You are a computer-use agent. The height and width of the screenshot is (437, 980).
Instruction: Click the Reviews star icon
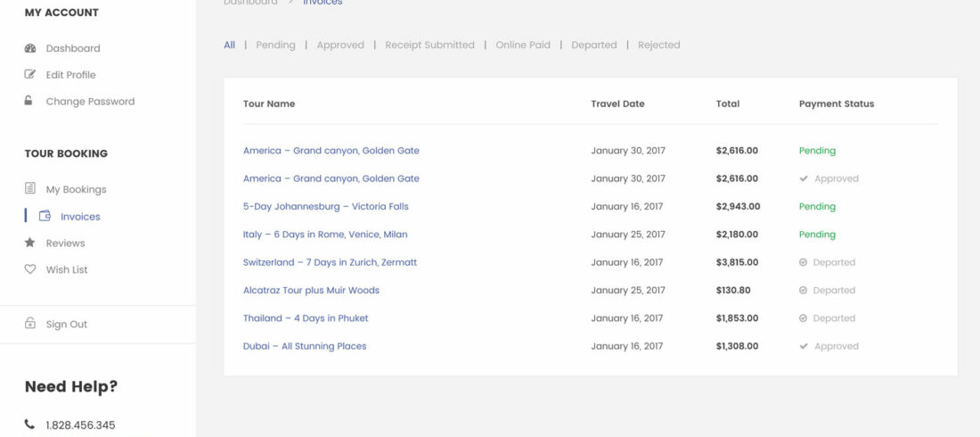(x=30, y=243)
